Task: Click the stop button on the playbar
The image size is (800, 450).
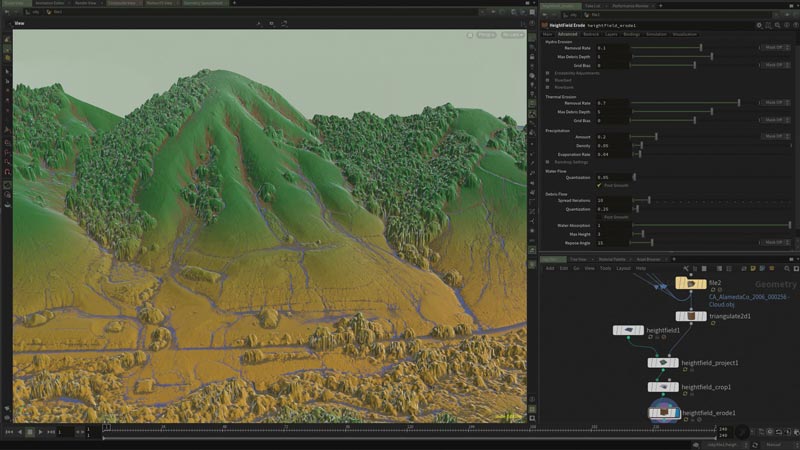Action: click(x=30, y=432)
